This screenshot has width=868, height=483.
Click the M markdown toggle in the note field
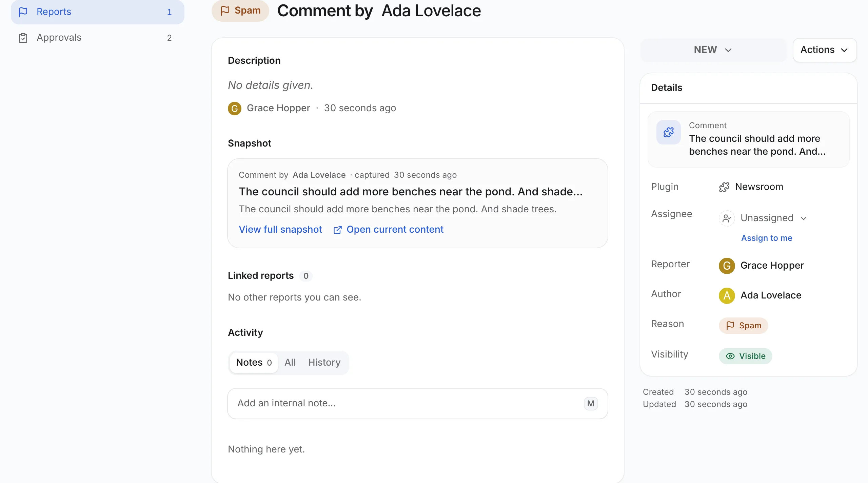tap(591, 404)
